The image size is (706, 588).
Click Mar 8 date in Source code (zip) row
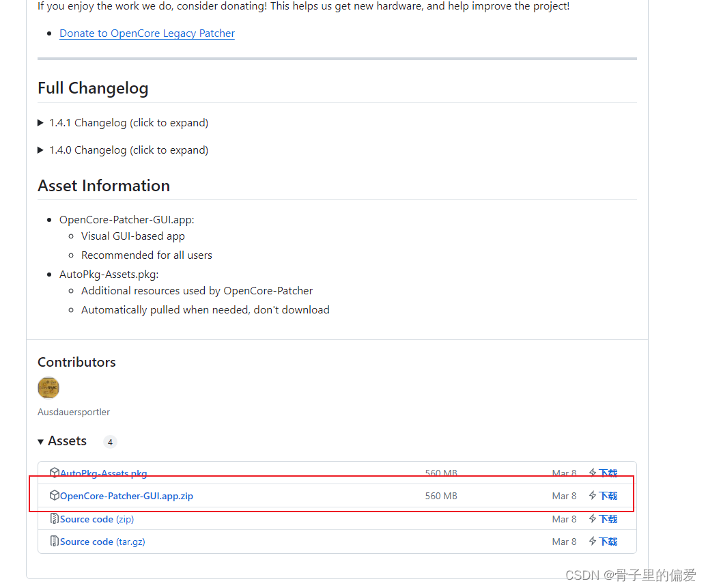(x=564, y=519)
